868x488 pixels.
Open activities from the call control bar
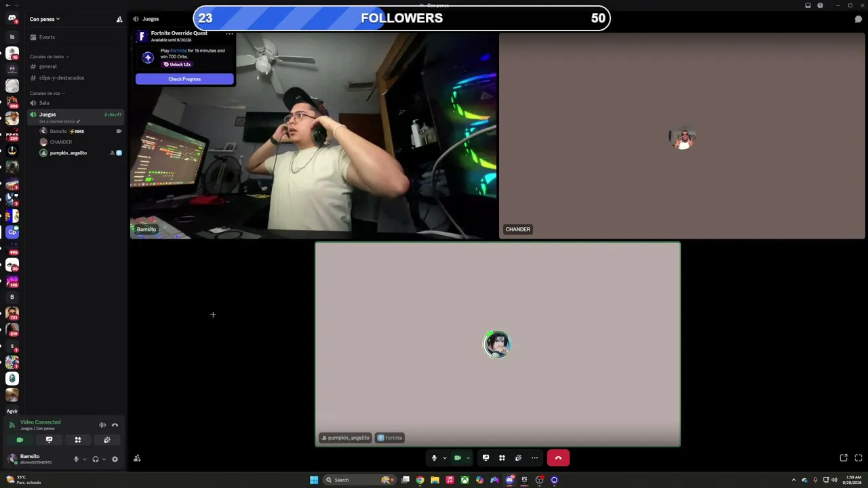click(502, 458)
